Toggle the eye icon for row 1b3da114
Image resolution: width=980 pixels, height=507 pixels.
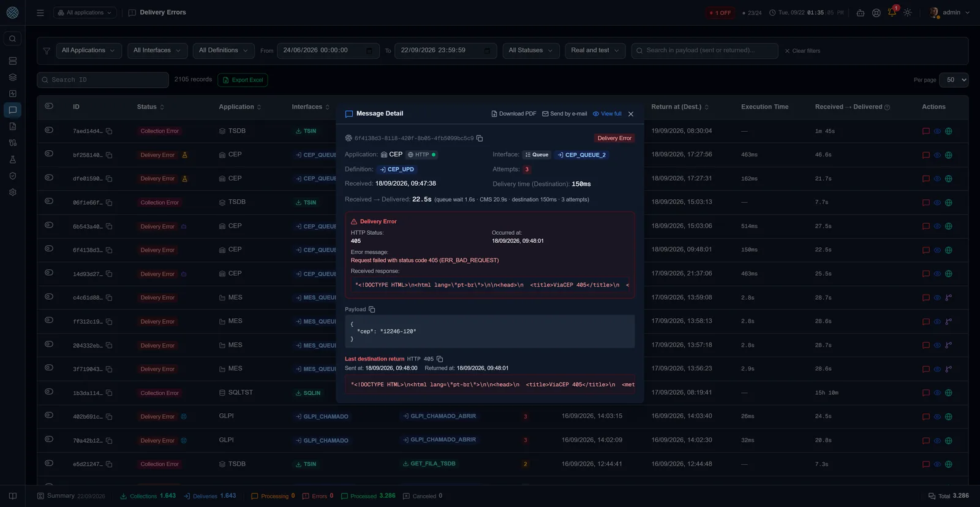[49, 392]
